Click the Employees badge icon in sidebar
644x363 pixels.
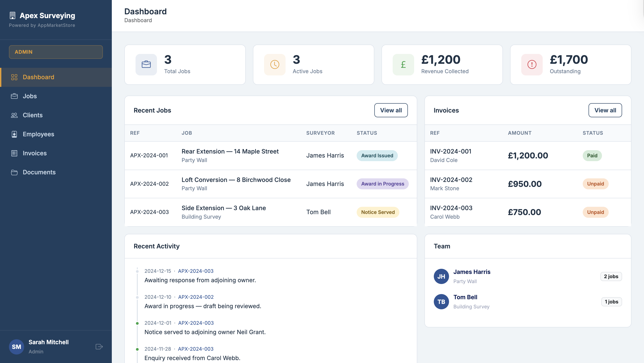click(14, 134)
